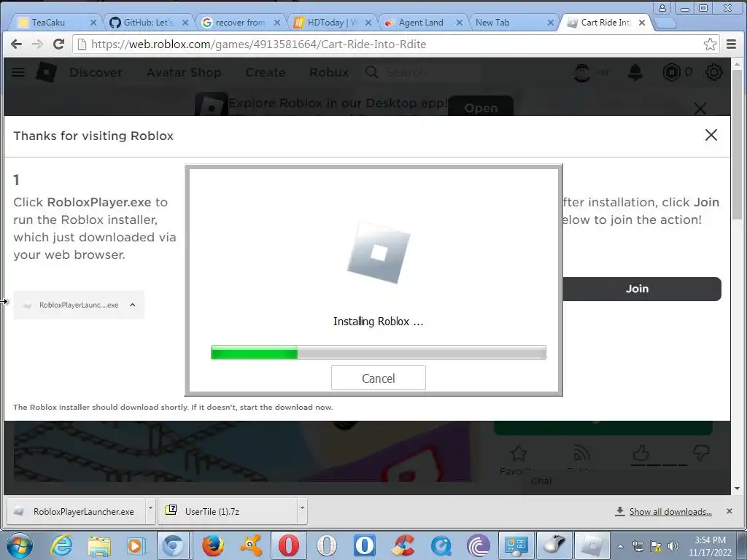Open Windows Explorer folder in taskbar
This screenshot has width=747, height=560.
(99, 545)
